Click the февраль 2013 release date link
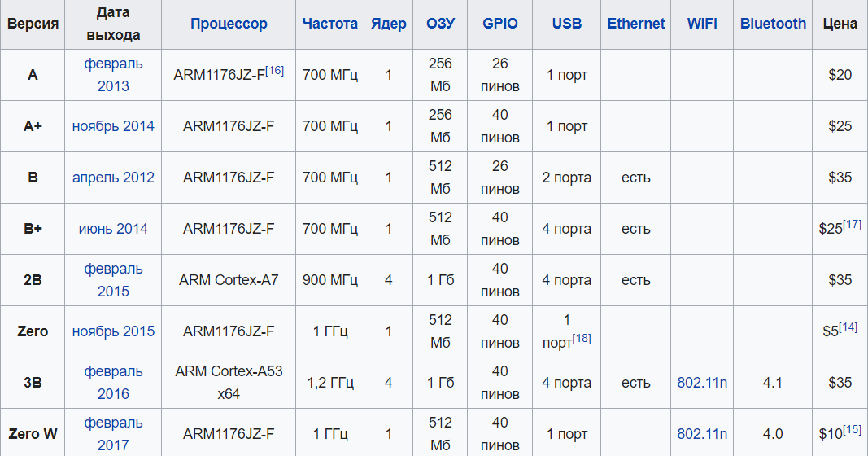This screenshot has width=868, height=456. click(x=113, y=74)
